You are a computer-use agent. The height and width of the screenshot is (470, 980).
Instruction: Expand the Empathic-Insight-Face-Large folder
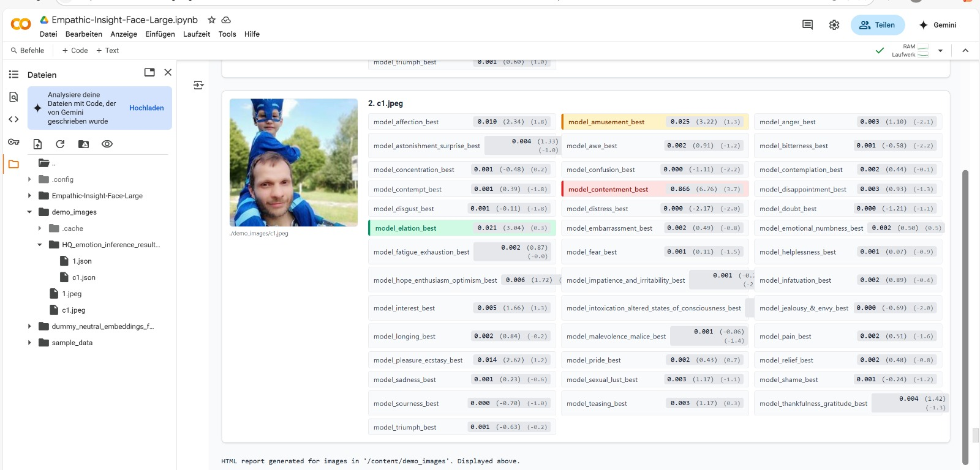click(29, 196)
